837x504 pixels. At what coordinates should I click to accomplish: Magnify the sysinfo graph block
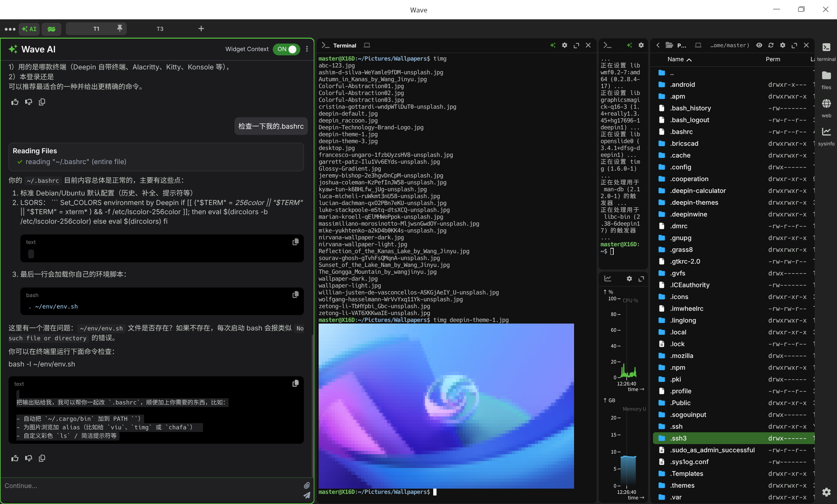641,278
